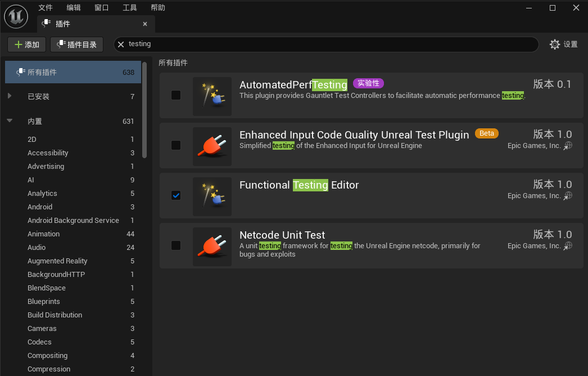Click the Unreal Engine logo icon
Image resolution: width=588 pixels, height=376 pixels.
coord(16,16)
